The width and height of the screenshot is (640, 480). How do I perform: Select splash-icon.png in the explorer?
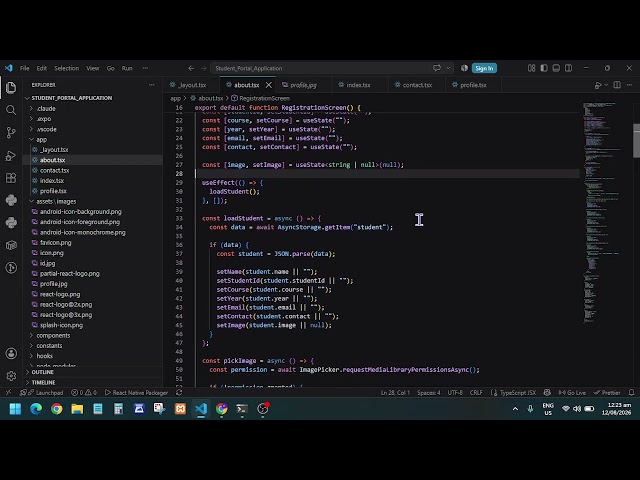coord(93,325)
